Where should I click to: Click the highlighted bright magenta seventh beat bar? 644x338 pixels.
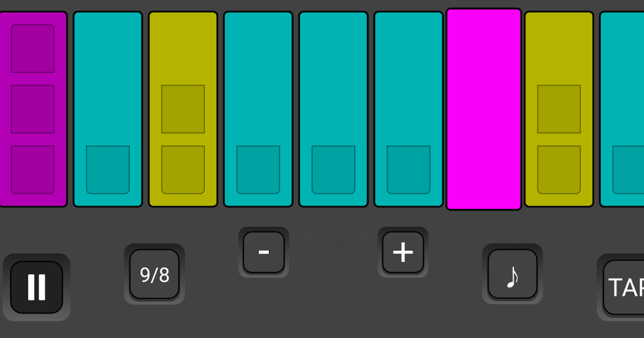(x=484, y=109)
